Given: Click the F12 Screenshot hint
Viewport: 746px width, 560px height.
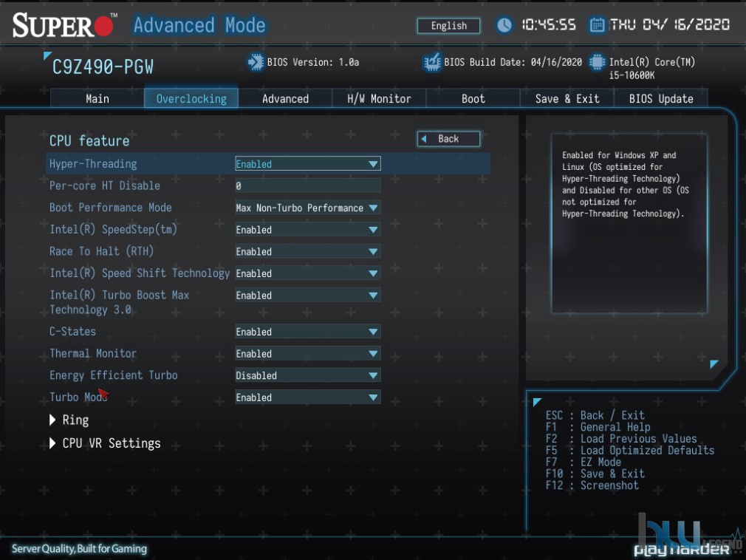Looking at the screenshot, I should click(592, 485).
